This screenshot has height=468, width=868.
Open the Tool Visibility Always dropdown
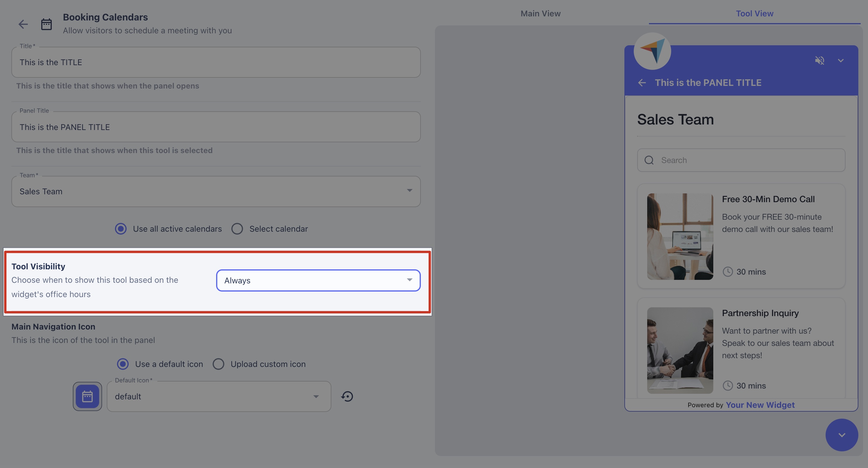pos(318,280)
